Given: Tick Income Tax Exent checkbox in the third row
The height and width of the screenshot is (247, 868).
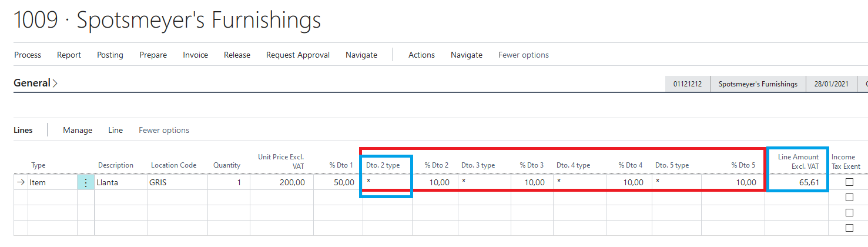Looking at the screenshot, I should tap(849, 213).
